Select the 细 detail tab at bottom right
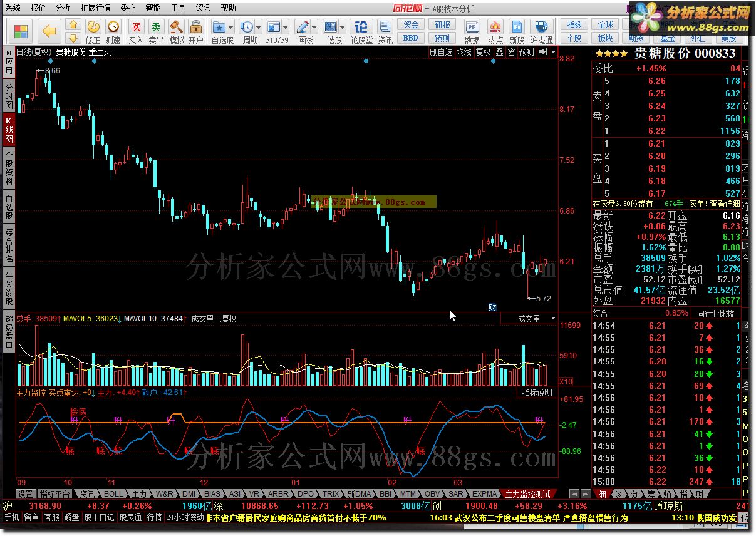The image size is (756, 536). pos(601,494)
